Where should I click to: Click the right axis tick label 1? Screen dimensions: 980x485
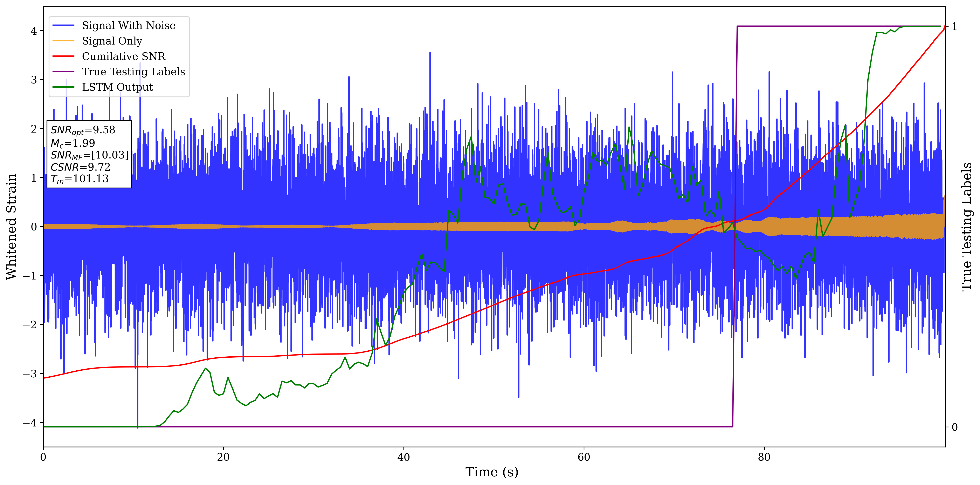point(954,27)
